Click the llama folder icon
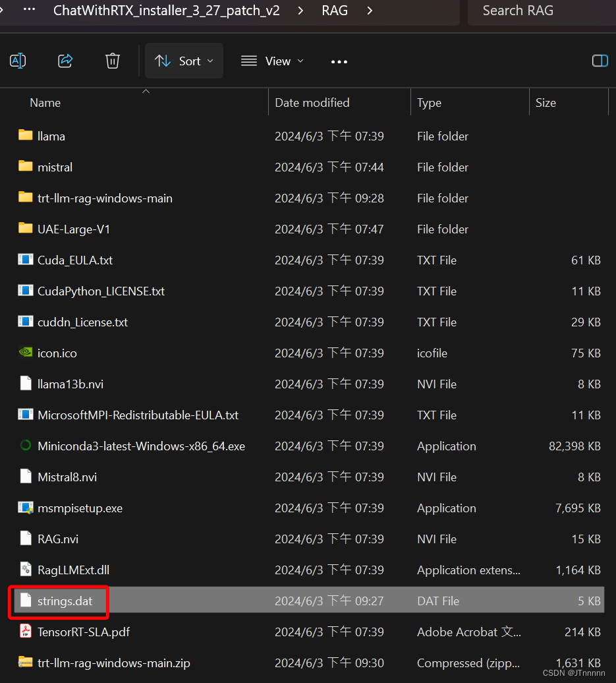 coord(25,135)
